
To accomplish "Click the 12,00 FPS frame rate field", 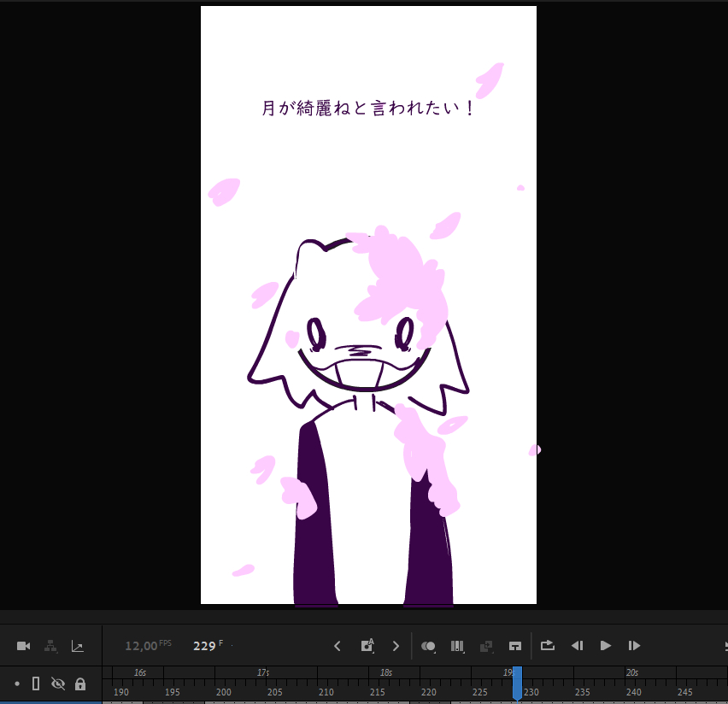I will 141,646.
